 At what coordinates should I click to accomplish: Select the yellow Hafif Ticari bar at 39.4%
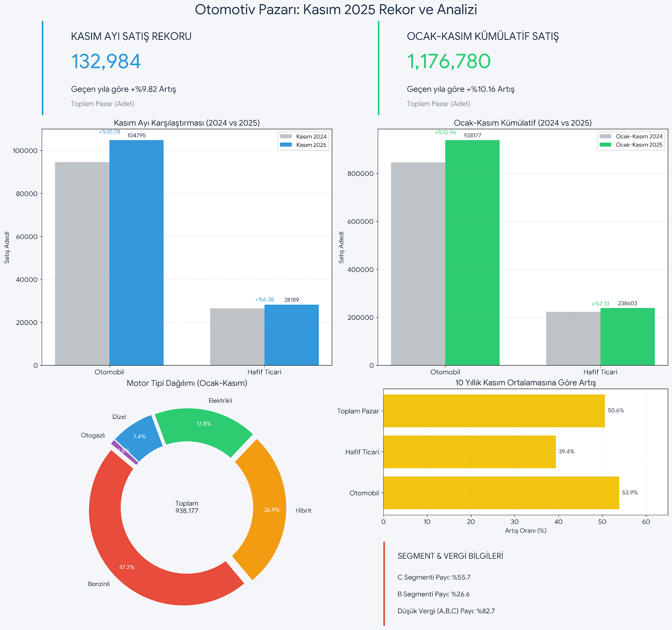click(469, 452)
